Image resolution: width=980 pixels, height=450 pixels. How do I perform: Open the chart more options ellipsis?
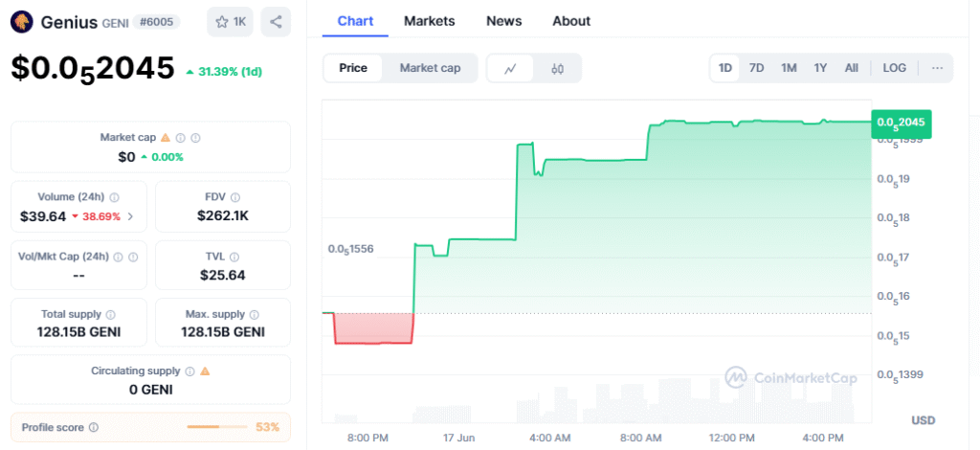[x=937, y=67]
